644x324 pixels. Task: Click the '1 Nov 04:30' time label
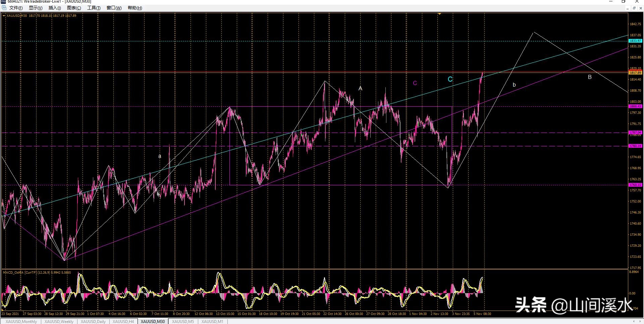[x=418, y=314]
